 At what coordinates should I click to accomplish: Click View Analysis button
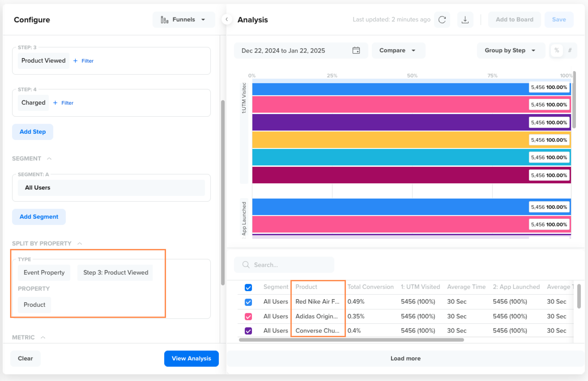191,358
